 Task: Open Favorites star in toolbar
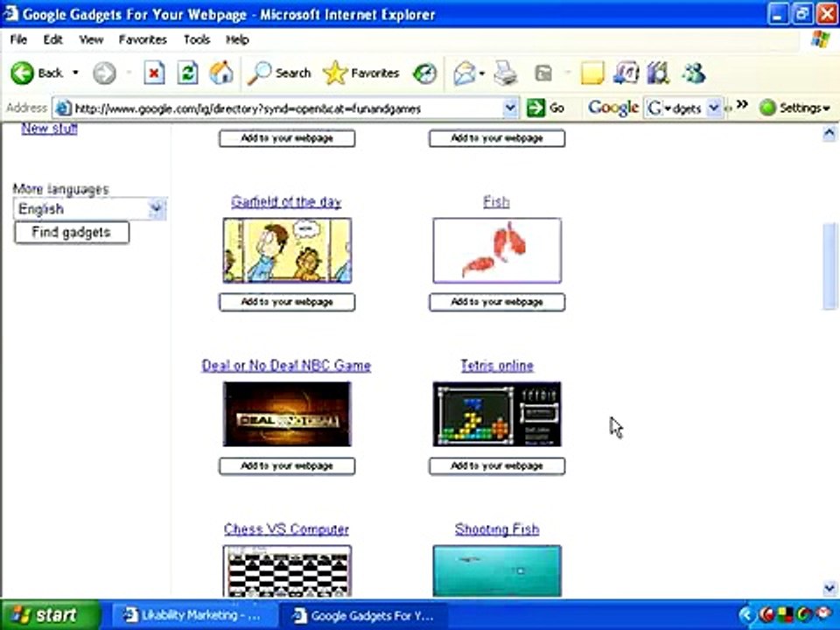(x=361, y=73)
